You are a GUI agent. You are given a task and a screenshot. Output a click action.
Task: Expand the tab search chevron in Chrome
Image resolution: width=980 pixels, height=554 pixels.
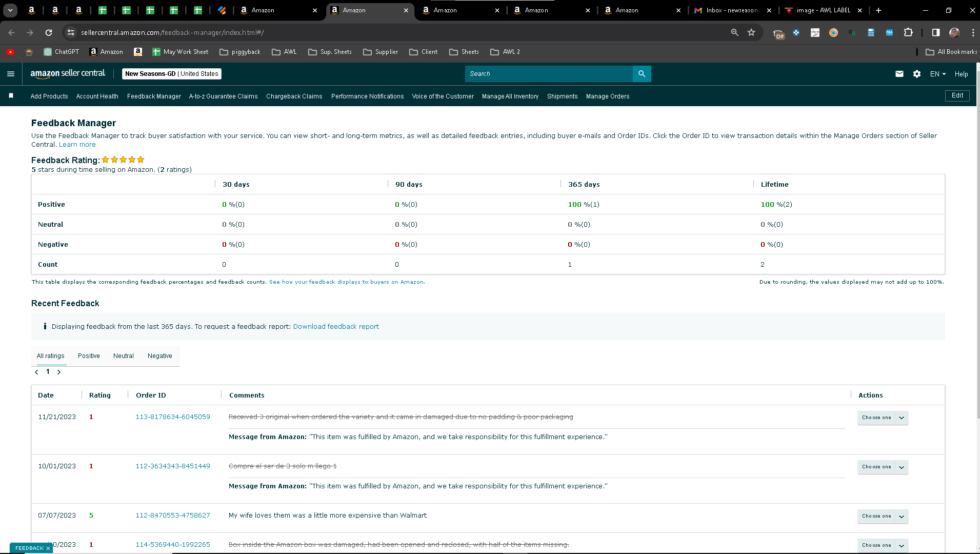(x=10, y=10)
